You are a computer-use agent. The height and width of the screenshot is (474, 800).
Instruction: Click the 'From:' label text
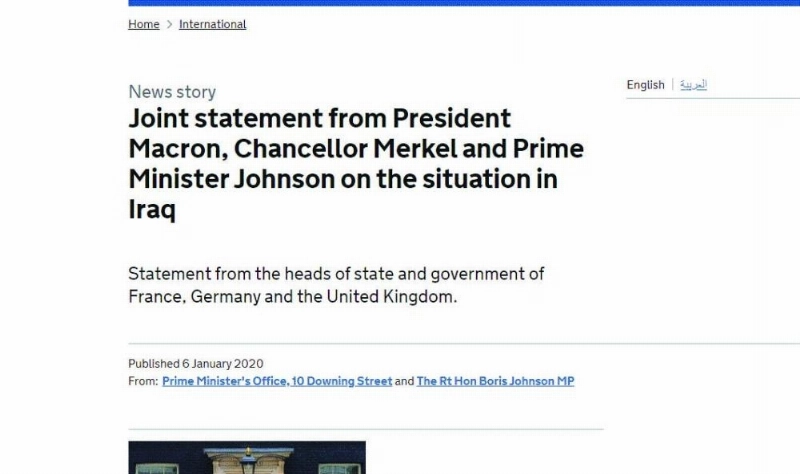(143, 381)
